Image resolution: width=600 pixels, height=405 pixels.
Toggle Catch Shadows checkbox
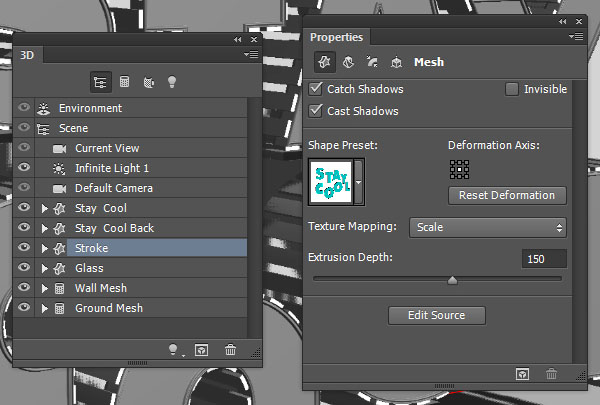(316, 89)
